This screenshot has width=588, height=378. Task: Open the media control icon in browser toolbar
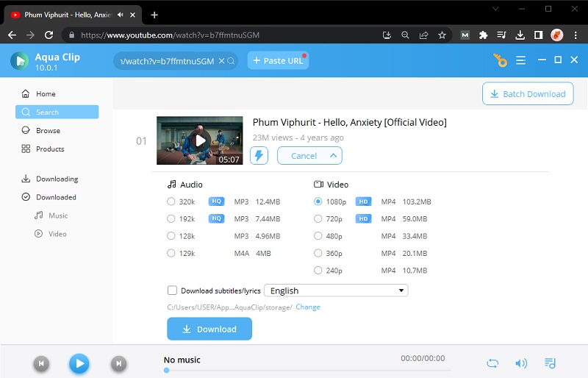[501, 35]
